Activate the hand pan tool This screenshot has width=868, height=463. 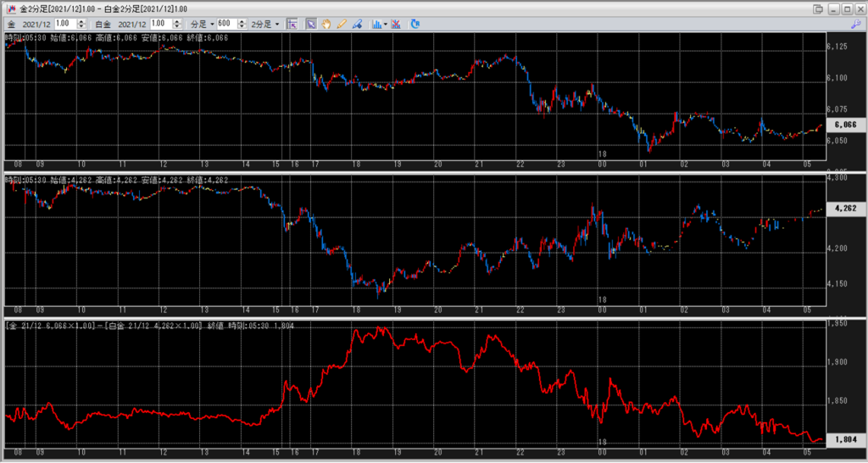pos(326,24)
